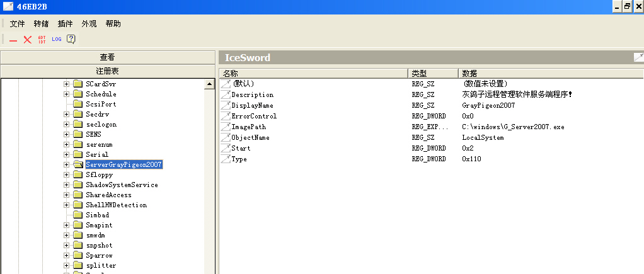
Task: Select the ErrorControl value name
Action: [x=254, y=117]
